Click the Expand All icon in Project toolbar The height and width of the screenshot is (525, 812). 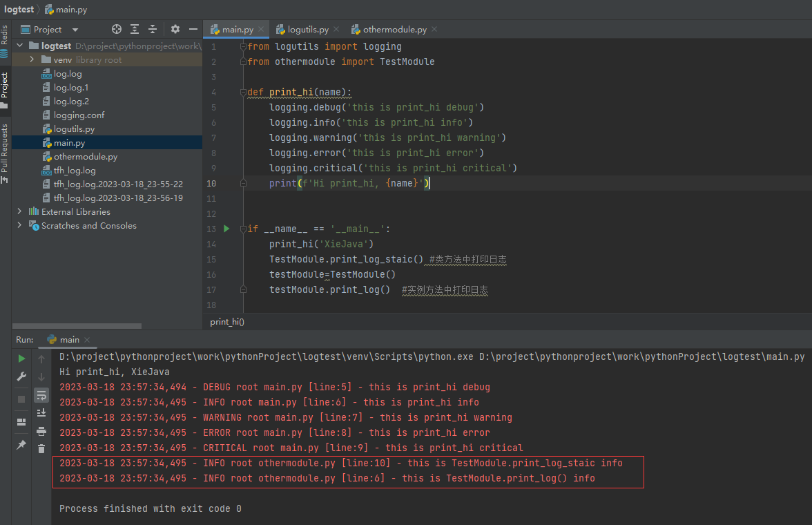(135, 29)
